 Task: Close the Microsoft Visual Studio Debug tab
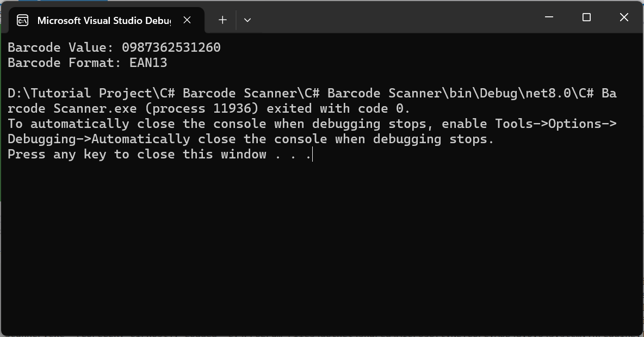187,20
